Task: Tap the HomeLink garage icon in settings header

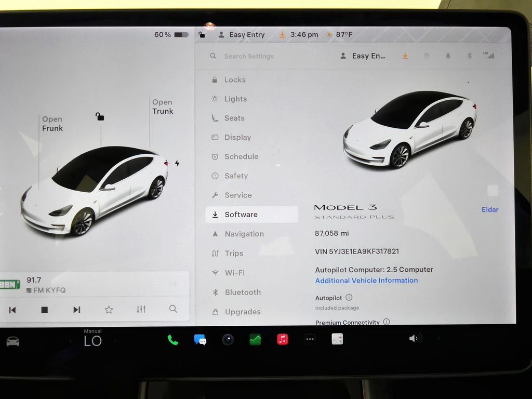Action: click(427, 56)
